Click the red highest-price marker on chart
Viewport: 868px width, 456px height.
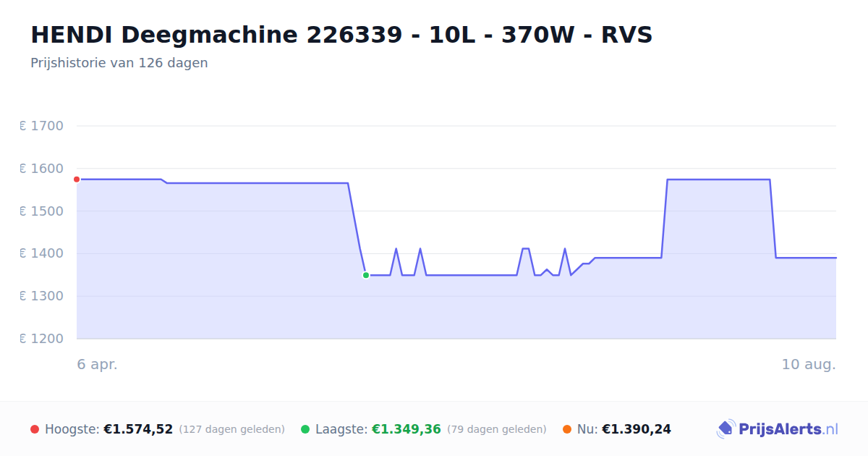(77, 180)
